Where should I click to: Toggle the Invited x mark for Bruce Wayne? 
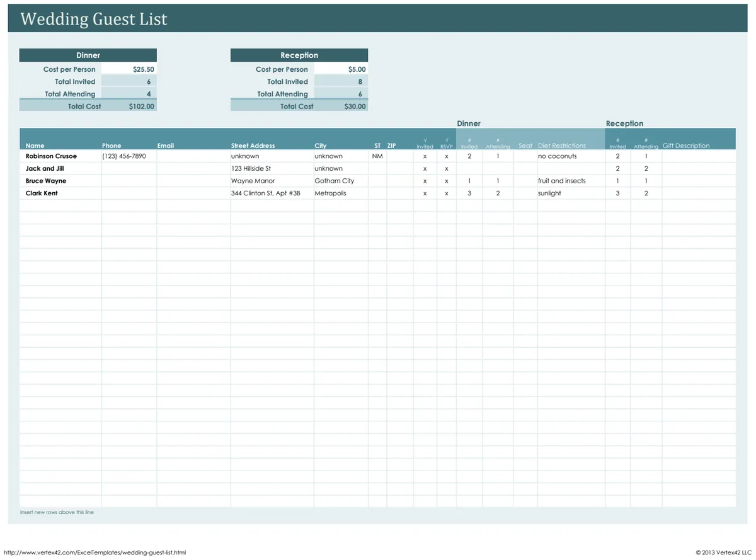[425, 181]
